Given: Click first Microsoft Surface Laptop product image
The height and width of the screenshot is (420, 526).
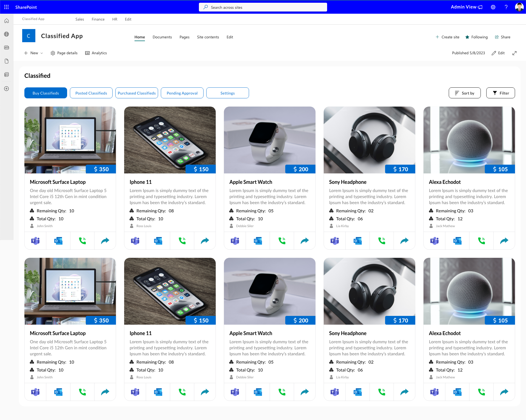Looking at the screenshot, I should tap(70, 140).
